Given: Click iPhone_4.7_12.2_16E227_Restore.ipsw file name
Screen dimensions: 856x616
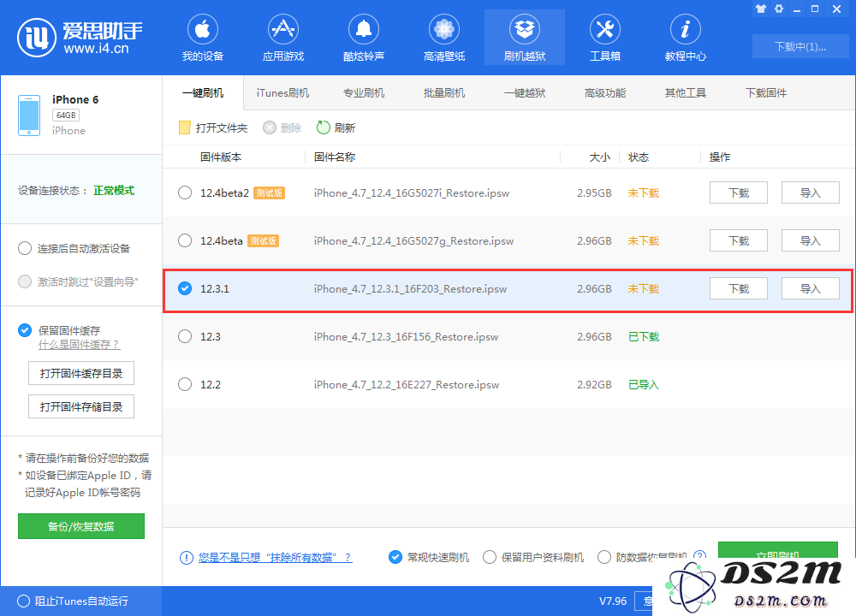Looking at the screenshot, I should point(406,385).
